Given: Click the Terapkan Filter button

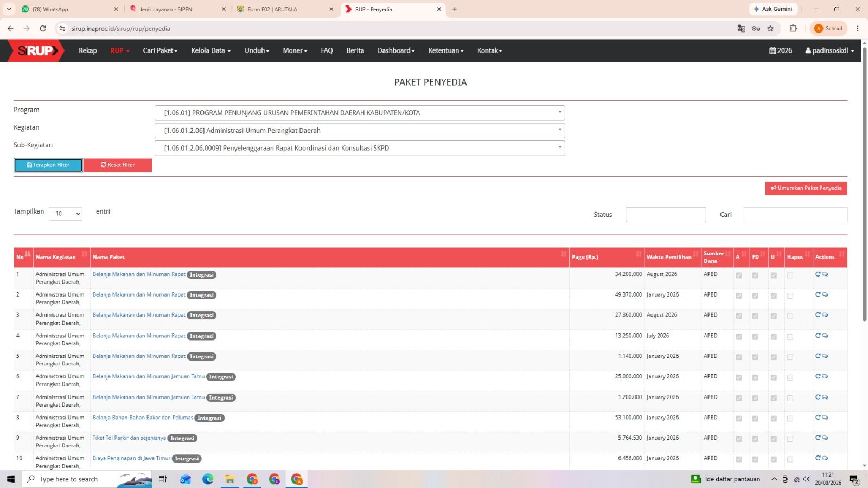Looking at the screenshot, I should 48,165.
